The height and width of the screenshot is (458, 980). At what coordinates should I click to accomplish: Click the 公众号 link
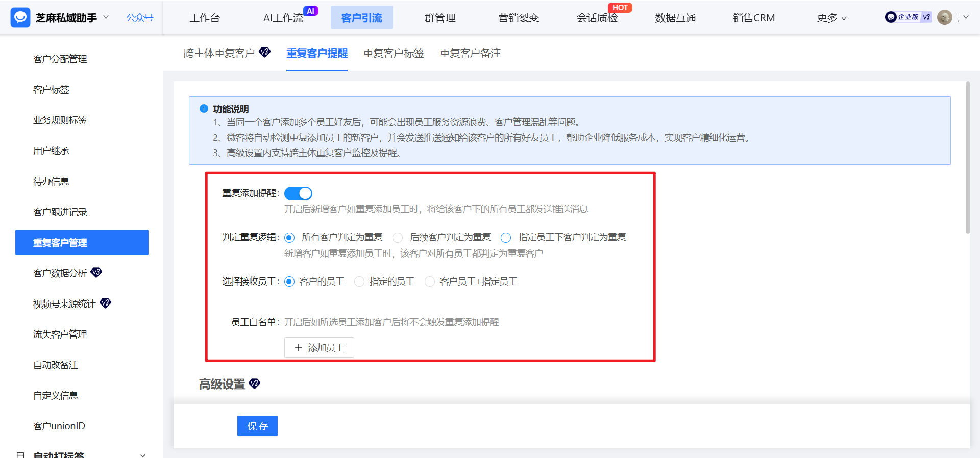[x=140, y=18]
